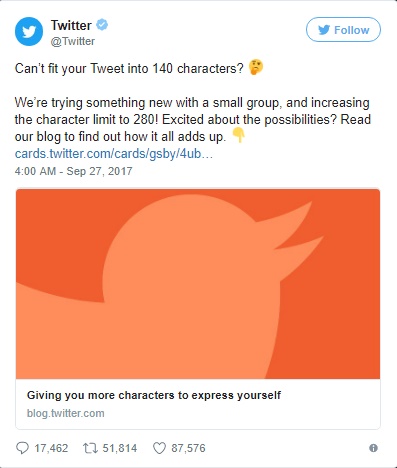View the 17,462 replies count

coord(51,448)
